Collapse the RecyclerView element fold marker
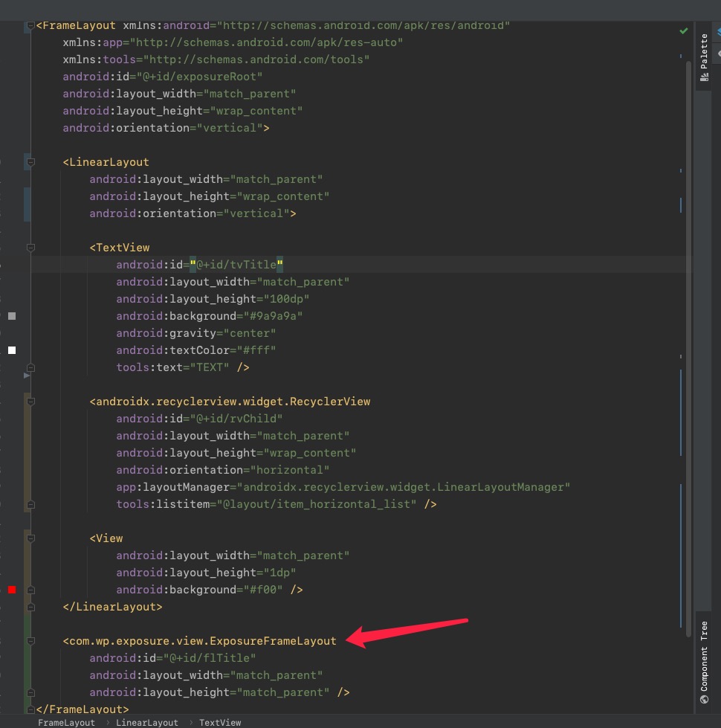This screenshot has height=728, width=721. tap(30, 402)
